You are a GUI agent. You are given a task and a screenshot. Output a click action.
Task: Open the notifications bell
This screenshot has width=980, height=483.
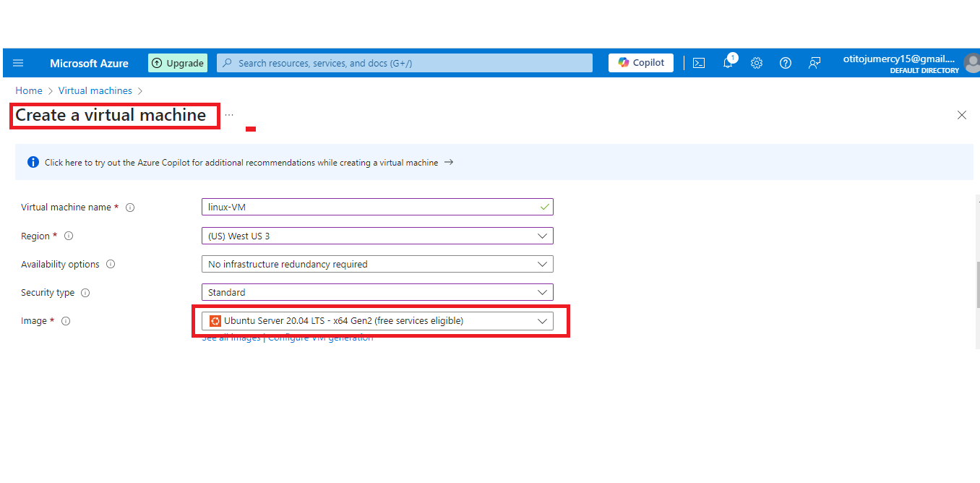(x=728, y=63)
